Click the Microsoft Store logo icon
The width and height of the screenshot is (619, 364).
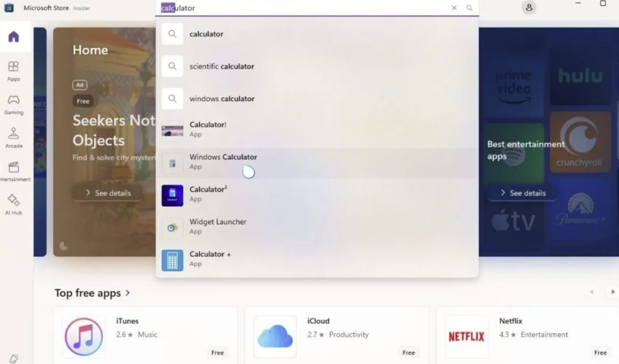click(9, 7)
